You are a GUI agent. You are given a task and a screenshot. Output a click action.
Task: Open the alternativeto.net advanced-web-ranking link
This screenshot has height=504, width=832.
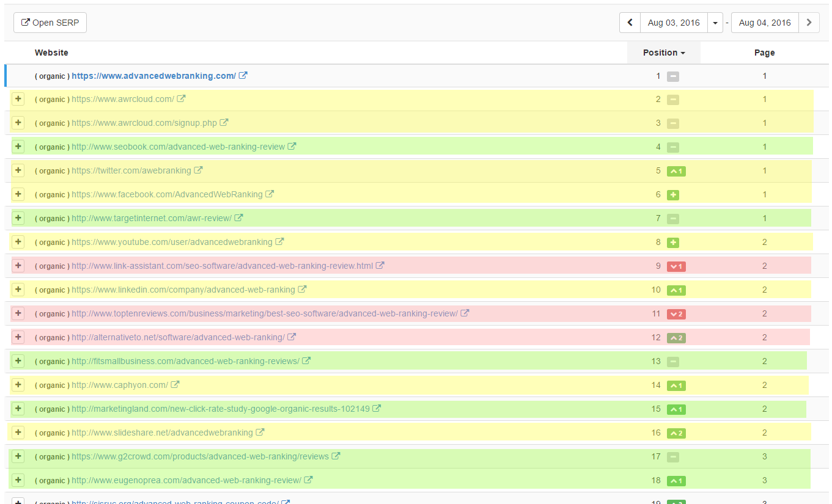(x=178, y=337)
